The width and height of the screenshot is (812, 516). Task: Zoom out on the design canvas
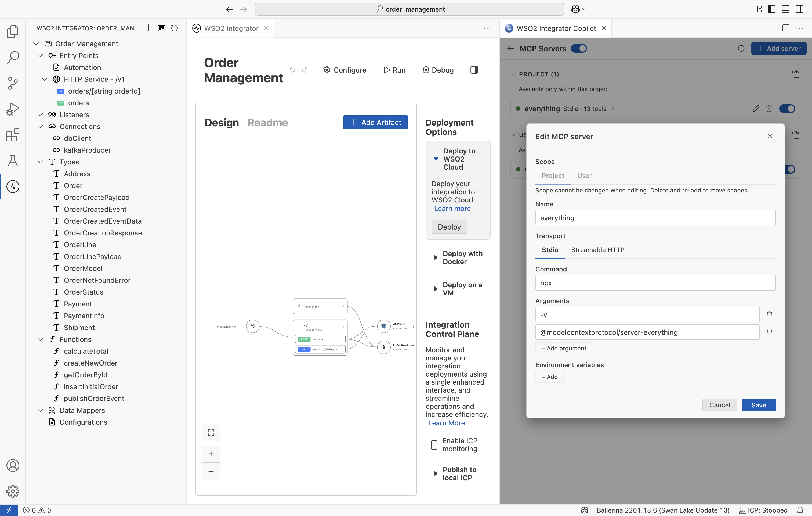coord(211,471)
